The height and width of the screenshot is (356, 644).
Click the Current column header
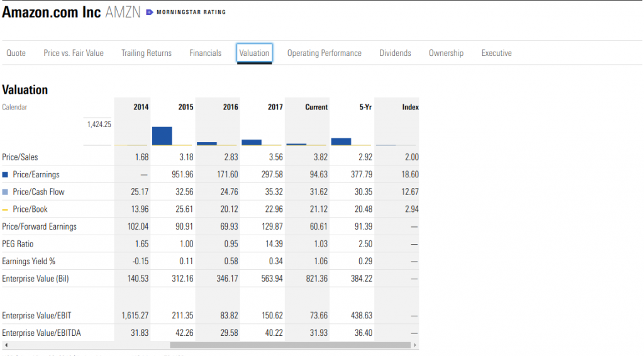point(316,107)
